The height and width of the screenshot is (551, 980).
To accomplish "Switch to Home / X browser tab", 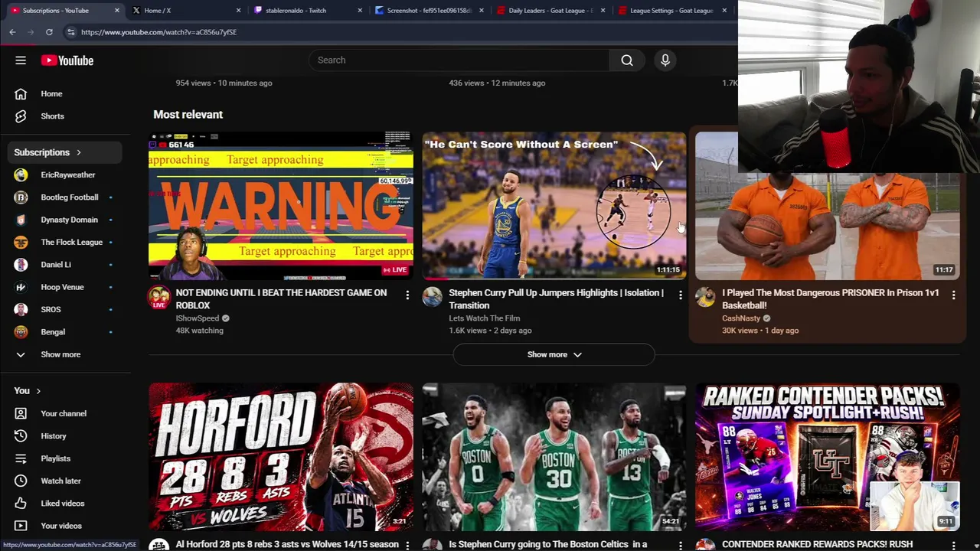I will 184,11.
